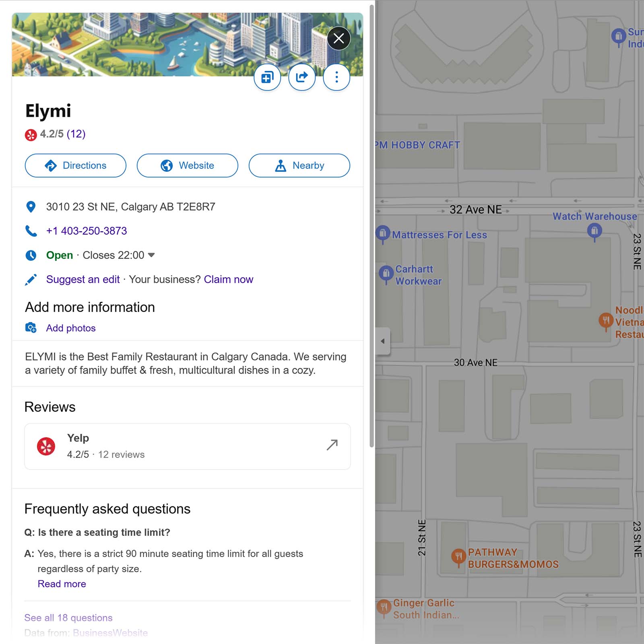Viewport: 644px width, 644px height.
Task: Click the Pathway Burgers&Momos map marker
Action: (x=458, y=556)
